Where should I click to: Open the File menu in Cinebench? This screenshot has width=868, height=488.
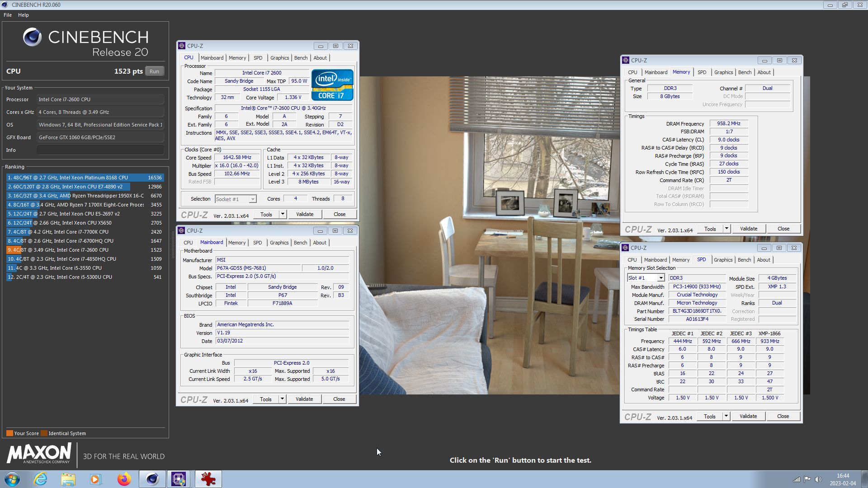(x=8, y=15)
